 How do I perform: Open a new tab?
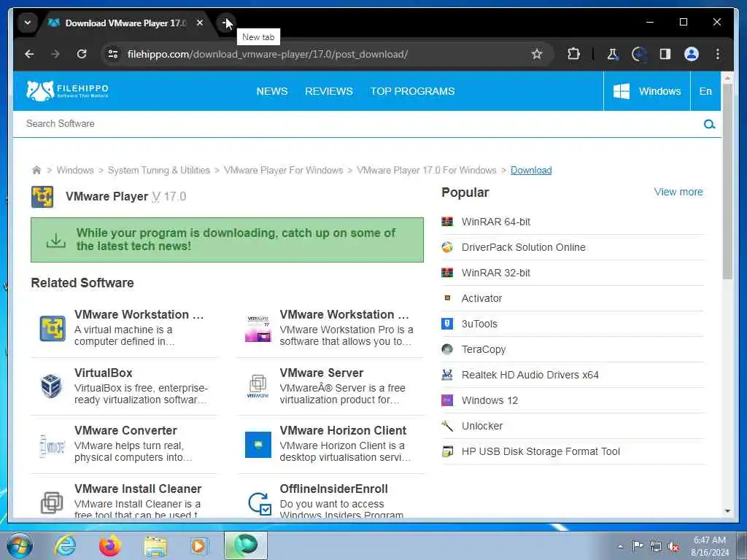227,23
